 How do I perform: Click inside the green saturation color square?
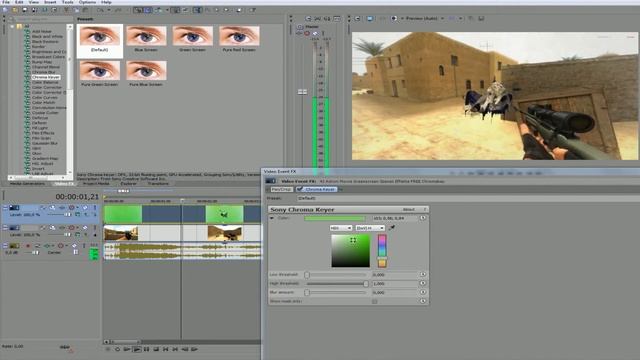[351, 251]
